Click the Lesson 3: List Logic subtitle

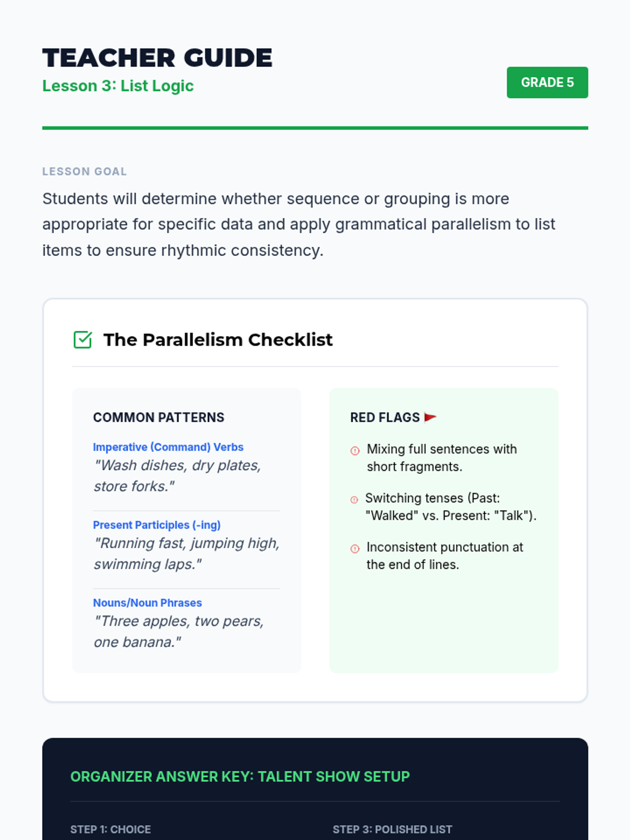point(118,86)
